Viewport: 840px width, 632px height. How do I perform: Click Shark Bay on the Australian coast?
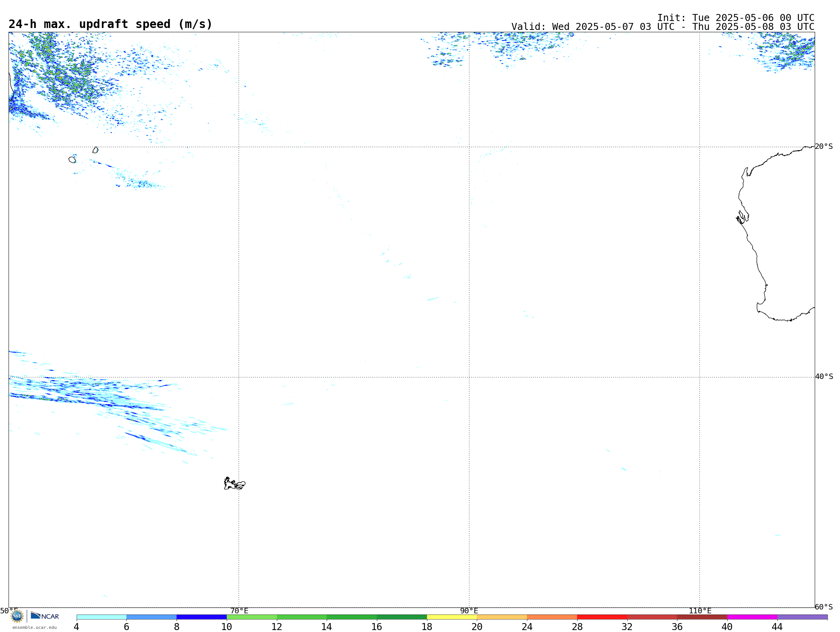pos(742,217)
